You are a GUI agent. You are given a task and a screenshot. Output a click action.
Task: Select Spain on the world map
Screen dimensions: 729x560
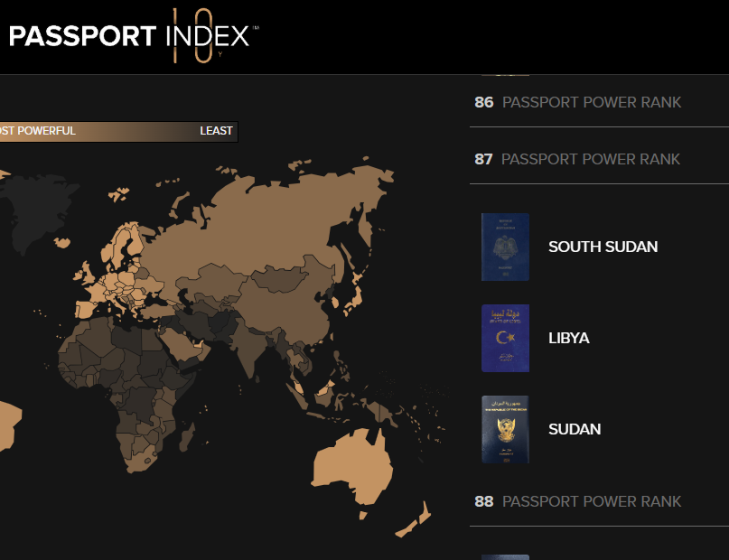[x=86, y=310]
